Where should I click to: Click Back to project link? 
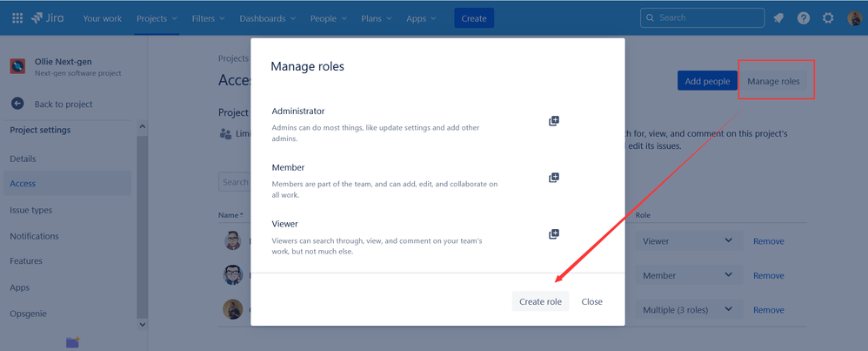click(63, 104)
